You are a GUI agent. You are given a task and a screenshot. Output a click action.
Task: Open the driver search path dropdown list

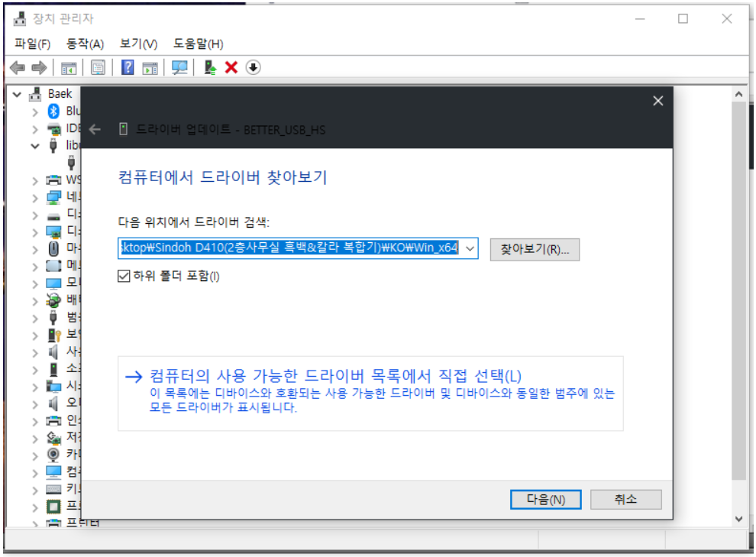tap(470, 248)
